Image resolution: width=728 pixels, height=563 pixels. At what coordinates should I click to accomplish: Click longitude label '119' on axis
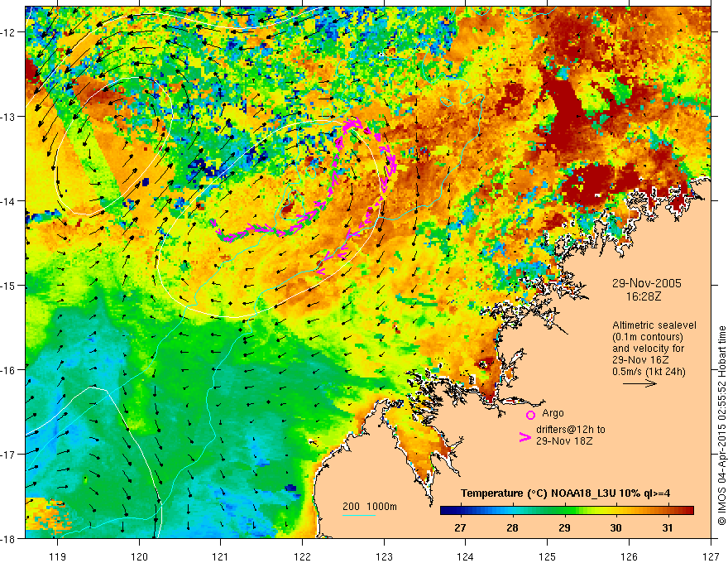click(x=58, y=556)
